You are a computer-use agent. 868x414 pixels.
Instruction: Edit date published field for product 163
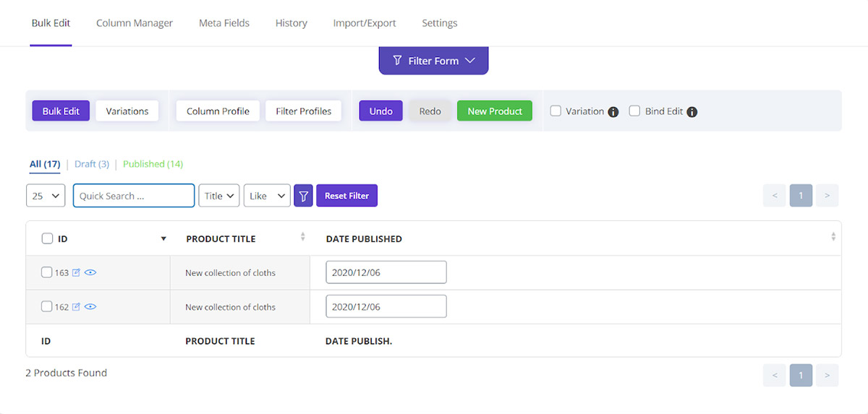click(x=386, y=272)
